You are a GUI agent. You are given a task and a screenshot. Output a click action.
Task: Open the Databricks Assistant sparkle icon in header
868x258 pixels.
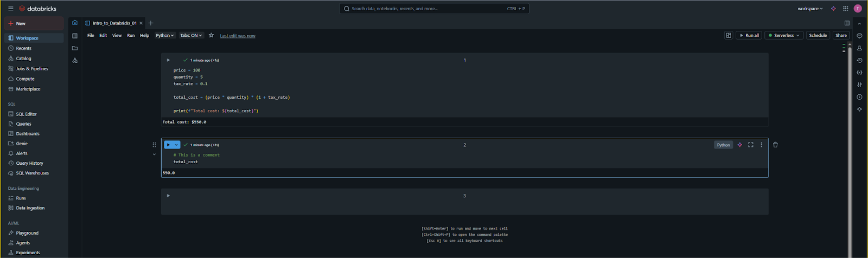click(833, 9)
